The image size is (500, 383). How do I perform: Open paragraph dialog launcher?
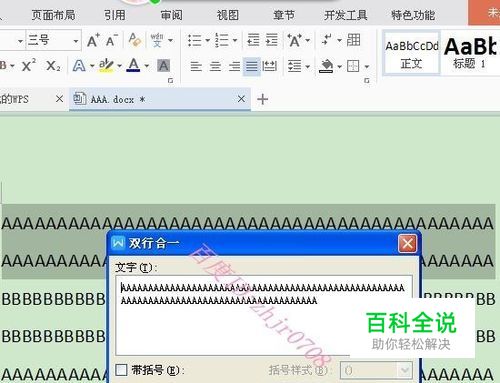[x=367, y=80]
